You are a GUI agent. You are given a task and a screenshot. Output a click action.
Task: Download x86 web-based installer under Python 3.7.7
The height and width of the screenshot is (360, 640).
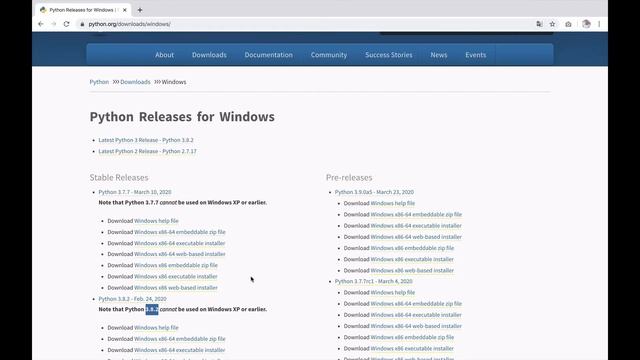176,288
